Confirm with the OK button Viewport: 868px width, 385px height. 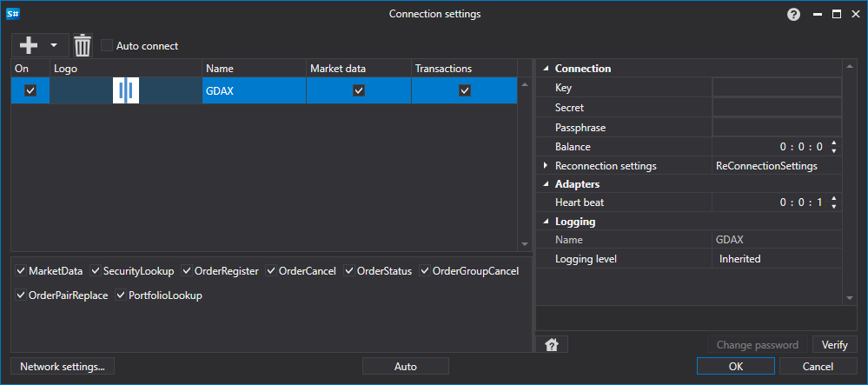click(x=736, y=366)
